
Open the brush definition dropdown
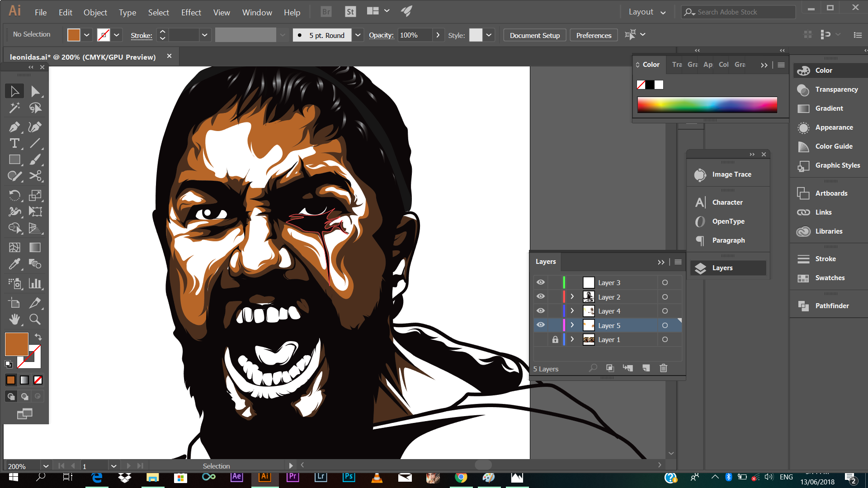358,35
